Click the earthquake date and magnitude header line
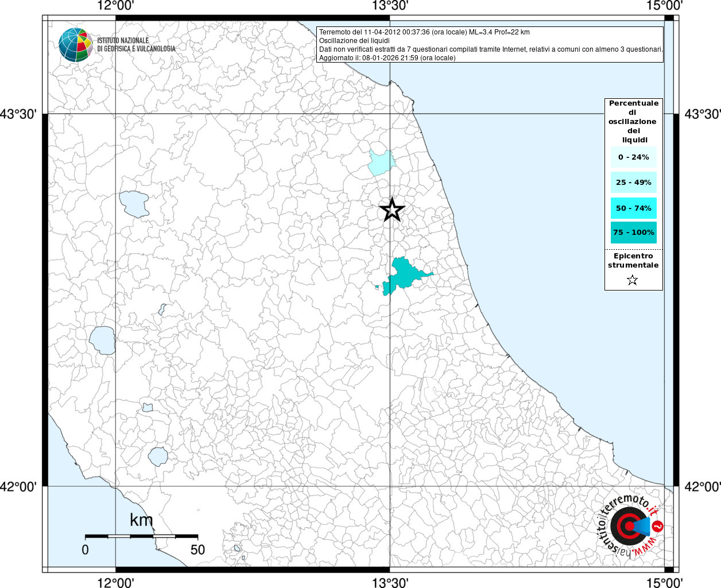The image size is (721, 588). coord(424,32)
